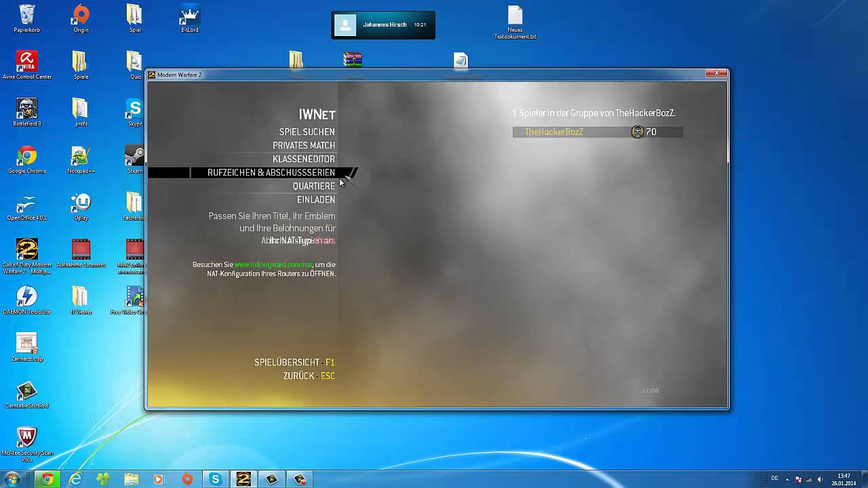Select the Skype desktop shortcut
This screenshot has height=488, width=868.
coord(134,112)
